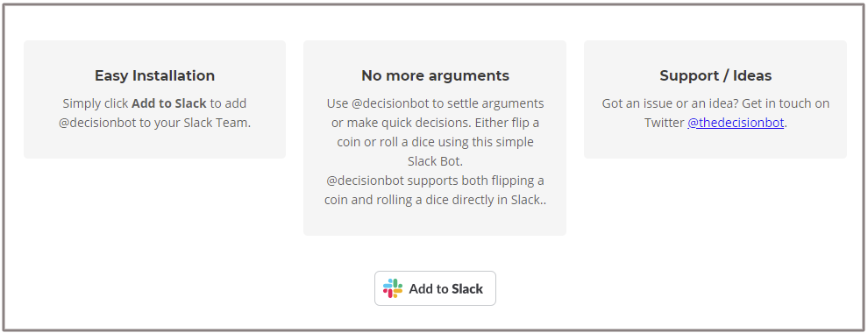868x333 pixels.
Task: Click the Slack logo icon
Action: click(393, 288)
